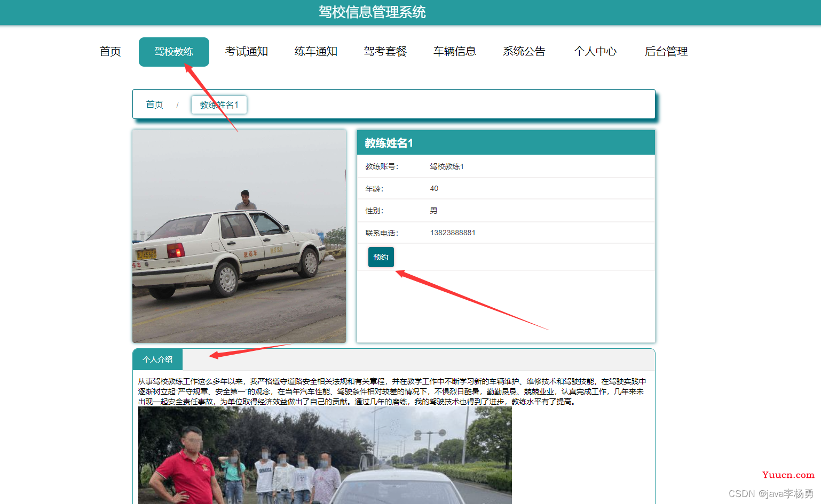The width and height of the screenshot is (821, 504).
Task: Go to 个人中心
Action: (x=595, y=51)
